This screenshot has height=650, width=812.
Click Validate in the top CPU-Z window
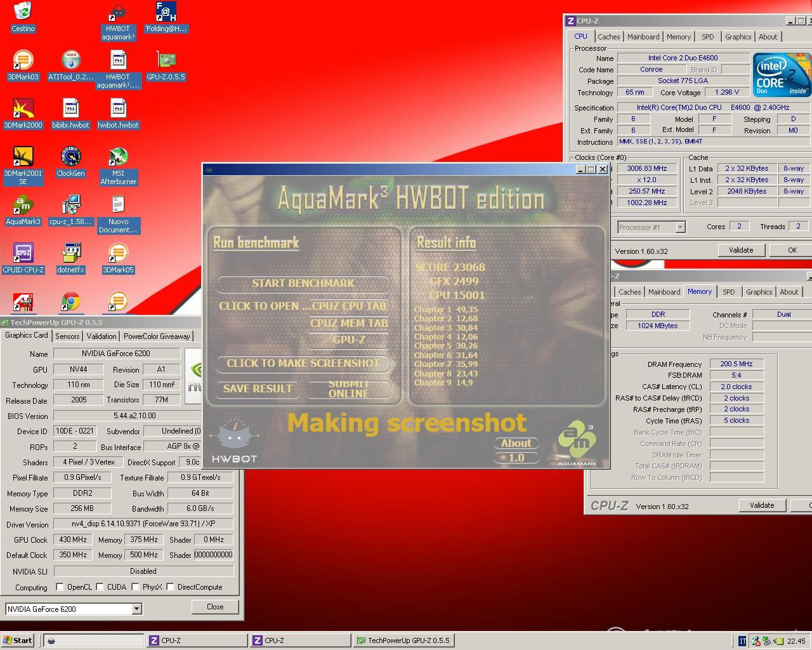point(741,250)
